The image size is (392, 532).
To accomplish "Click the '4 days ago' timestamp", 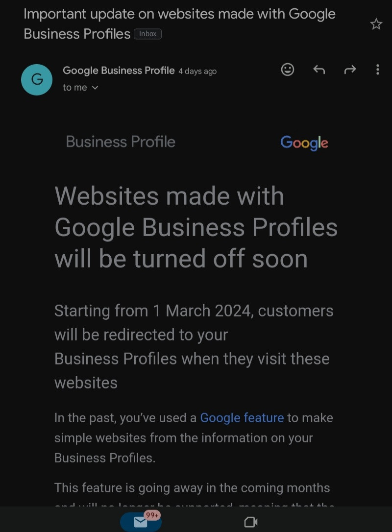I will 197,72.
